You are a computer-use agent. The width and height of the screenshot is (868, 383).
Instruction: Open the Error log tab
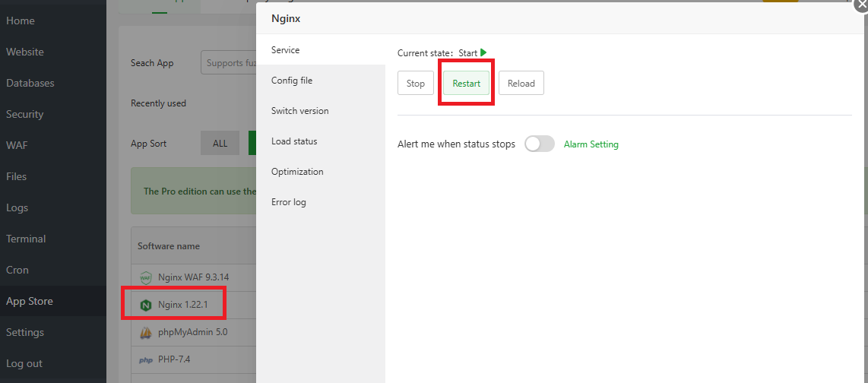pos(321,202)
